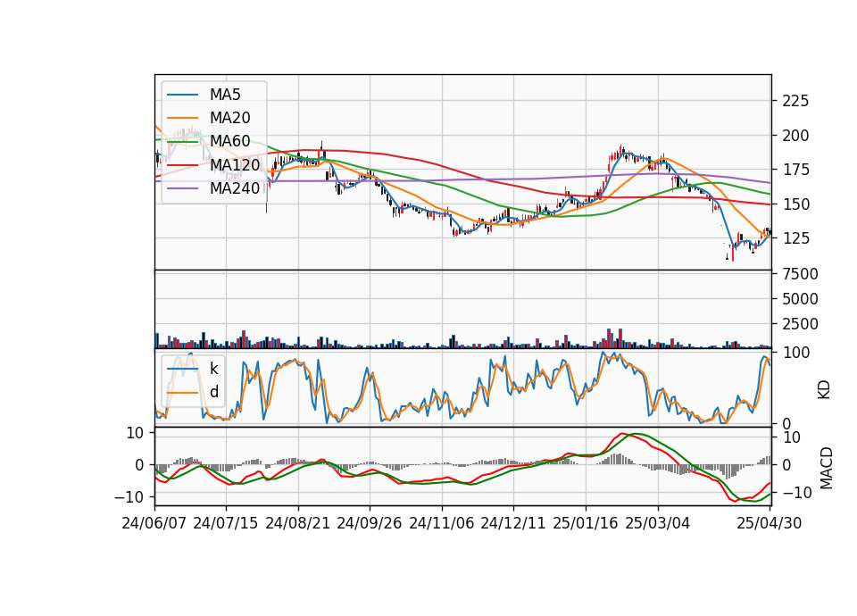
Task: Click the 125 price axis tick
Action: tap(795, 238)
